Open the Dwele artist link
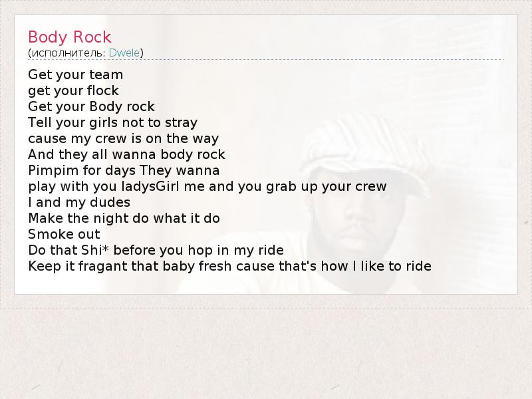532x399 pixels. click(124, 53)
